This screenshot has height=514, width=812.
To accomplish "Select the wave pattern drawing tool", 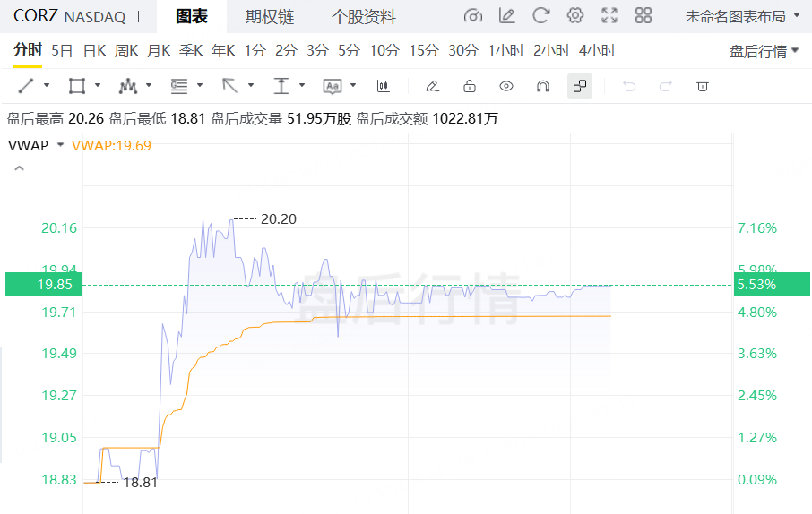I will (x=128, y=86).
